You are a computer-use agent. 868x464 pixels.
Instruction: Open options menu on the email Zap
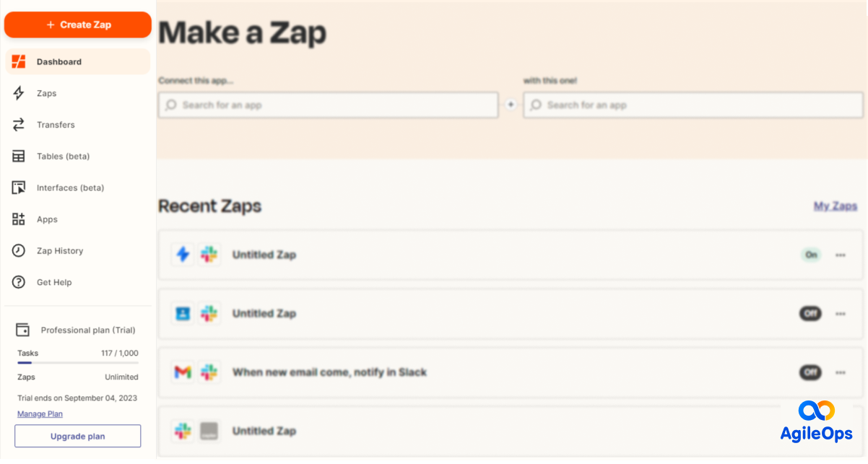[840, 372]
